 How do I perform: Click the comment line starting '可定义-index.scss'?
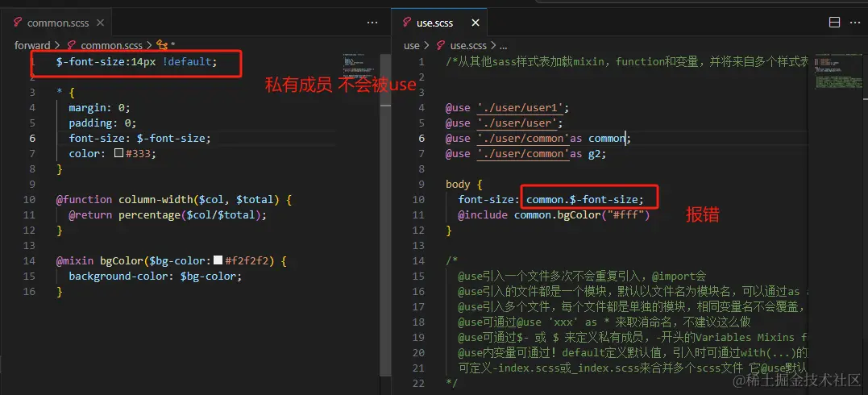click(633, 368)
